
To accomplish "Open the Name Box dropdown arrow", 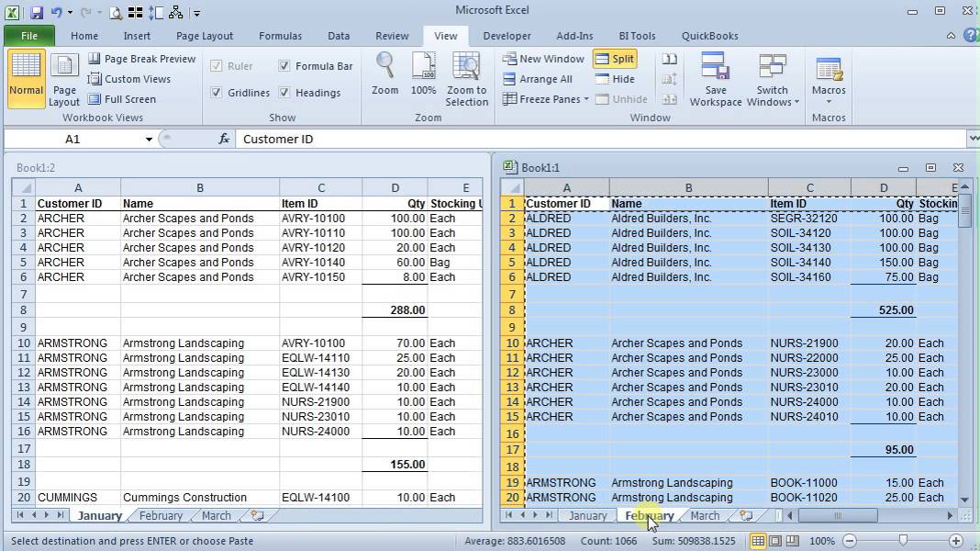I will coord(149,139).
